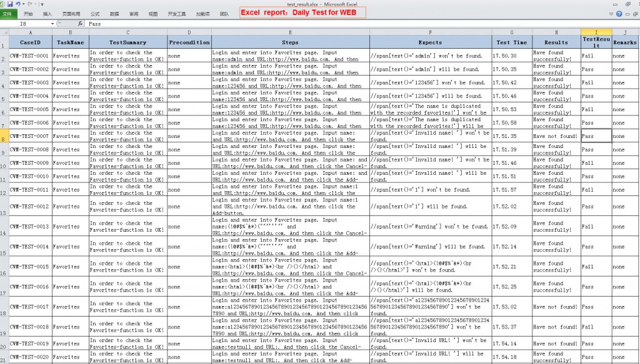Click the green 文件 (File) button
The image size is (640, 364).
(x=7, y=13)
